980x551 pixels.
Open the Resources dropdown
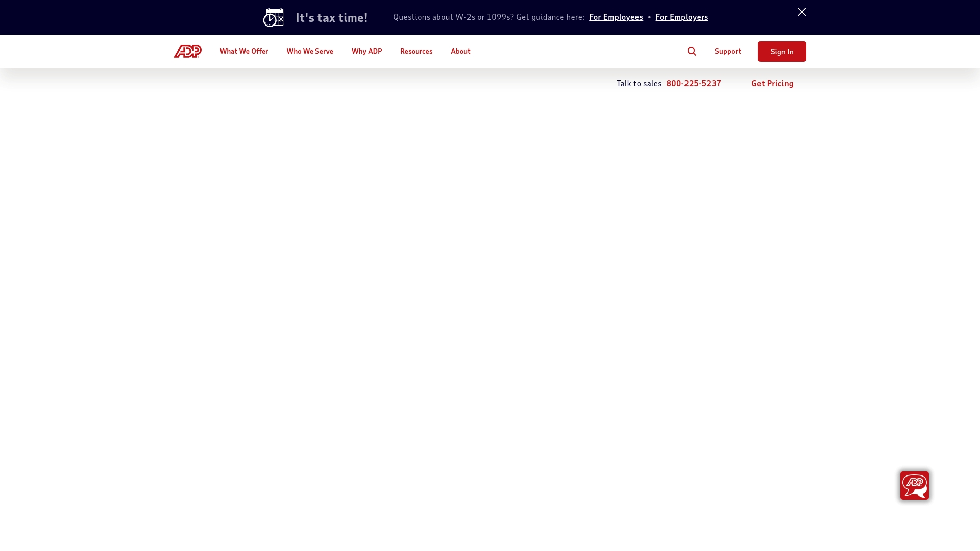click(416, 51)
